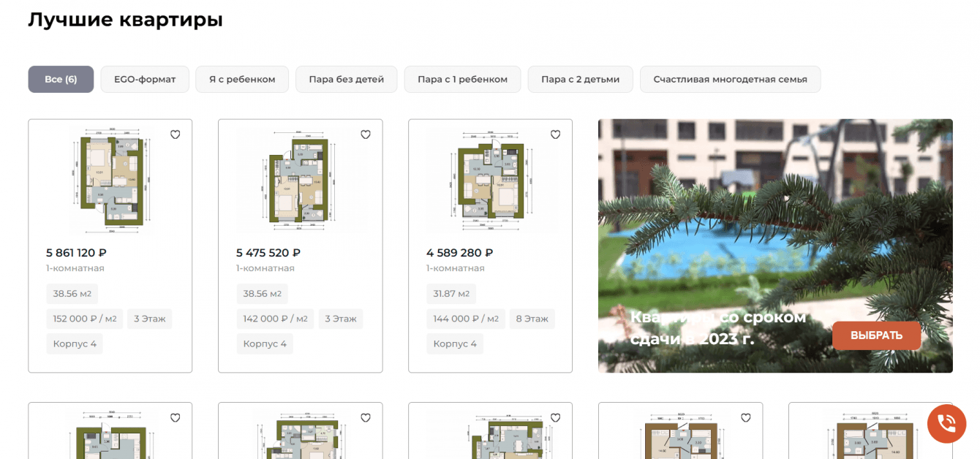The height and width of the screenshot is (459, 980).
Task: Click the 'ВЫБРАТЬ' button
Action: click(x=876, y=335)
